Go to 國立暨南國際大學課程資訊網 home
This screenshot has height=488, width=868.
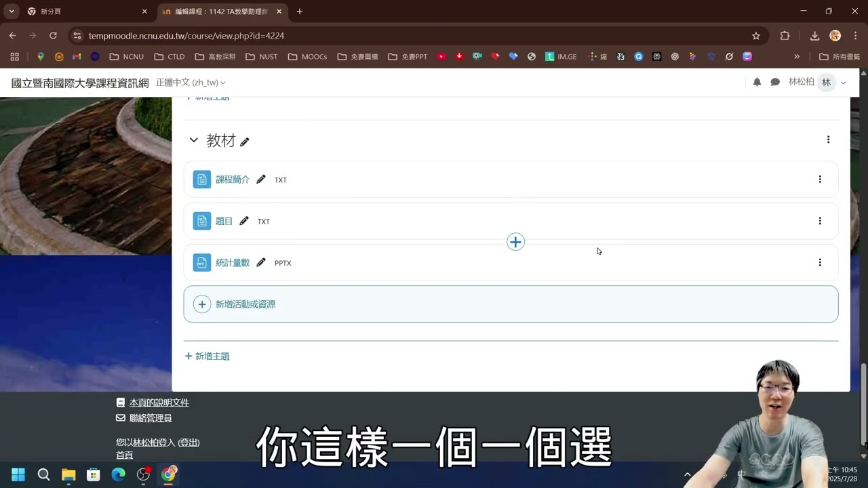80,83
